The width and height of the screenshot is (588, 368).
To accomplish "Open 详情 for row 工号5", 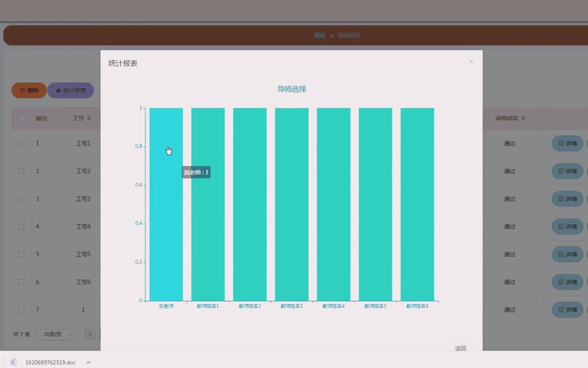I will [x=568, y=254].
